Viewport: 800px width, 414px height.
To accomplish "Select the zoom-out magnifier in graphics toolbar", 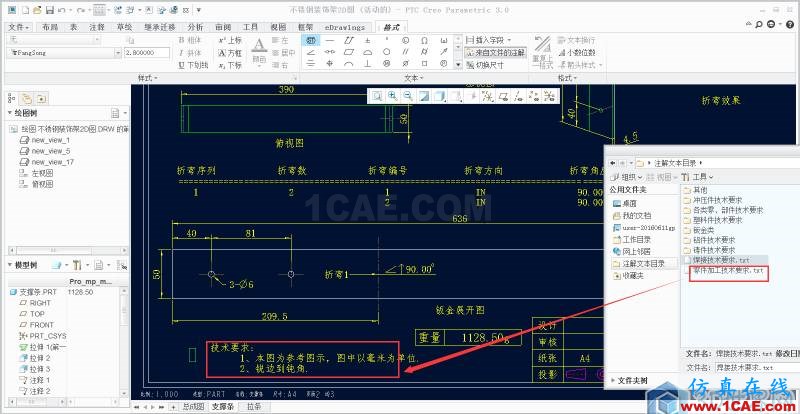I will [408, 95].
